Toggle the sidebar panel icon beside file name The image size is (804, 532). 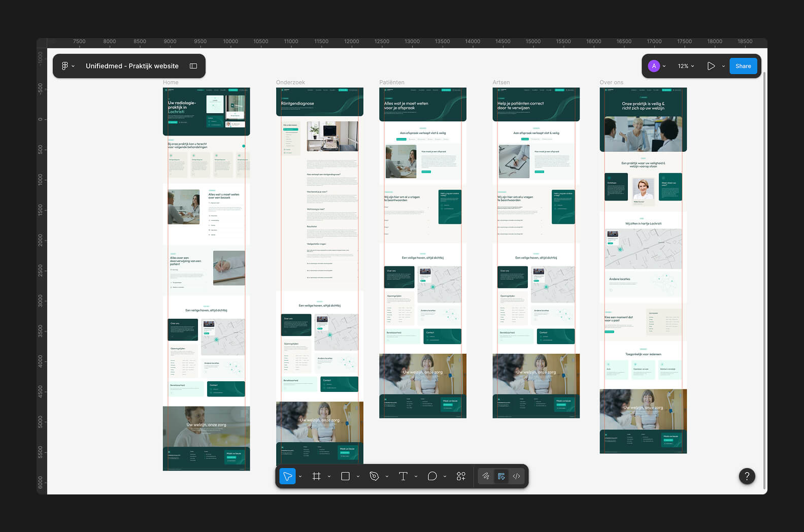193,66
